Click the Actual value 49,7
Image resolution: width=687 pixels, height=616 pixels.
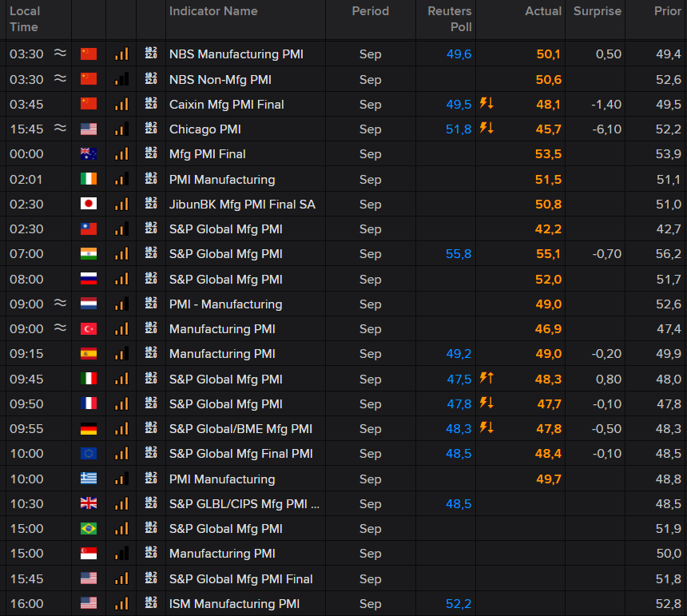(x=549, y=479)
